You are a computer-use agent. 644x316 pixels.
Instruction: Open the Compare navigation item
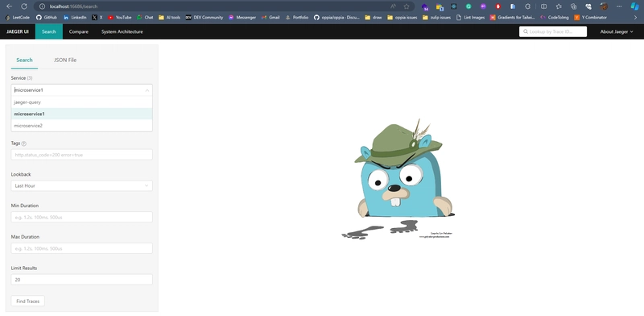tap(78, 31)
